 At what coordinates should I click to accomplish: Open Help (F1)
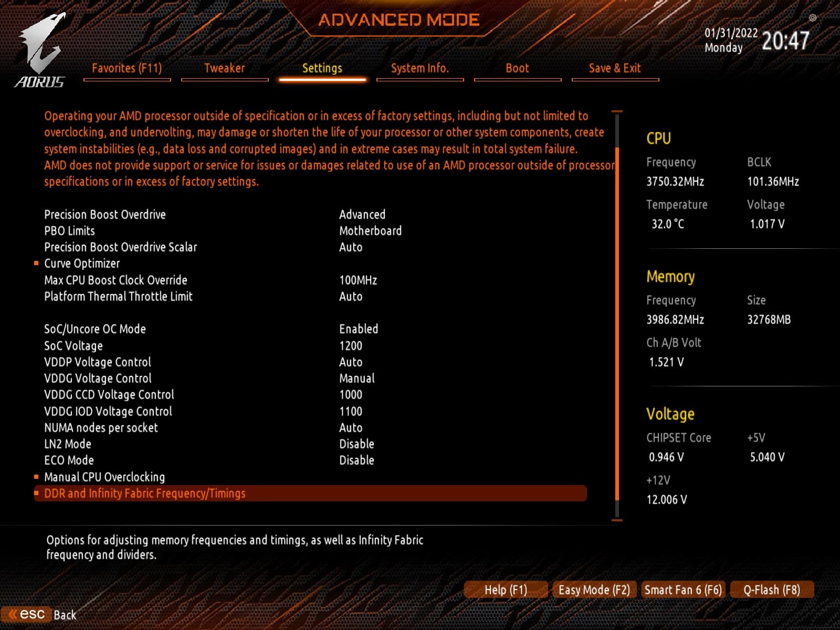coord(506,590)
